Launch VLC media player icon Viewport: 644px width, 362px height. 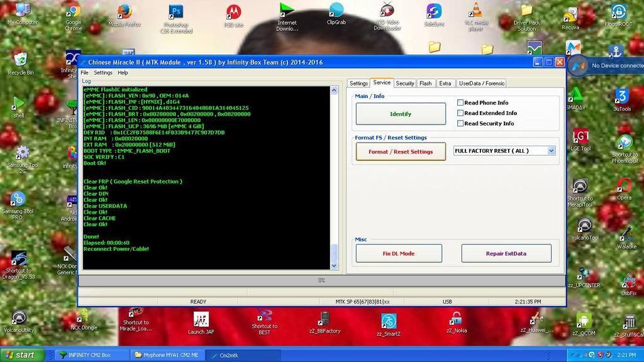(476, 17)
